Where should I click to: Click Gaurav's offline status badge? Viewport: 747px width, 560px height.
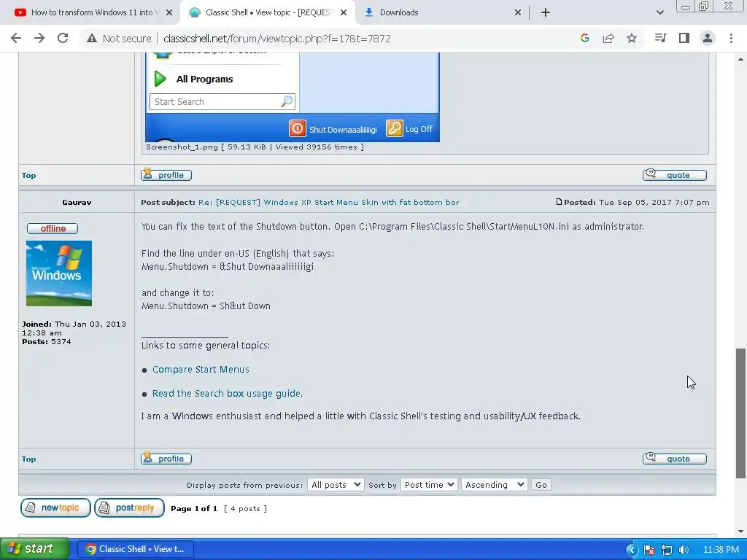[x=53, y=228]
